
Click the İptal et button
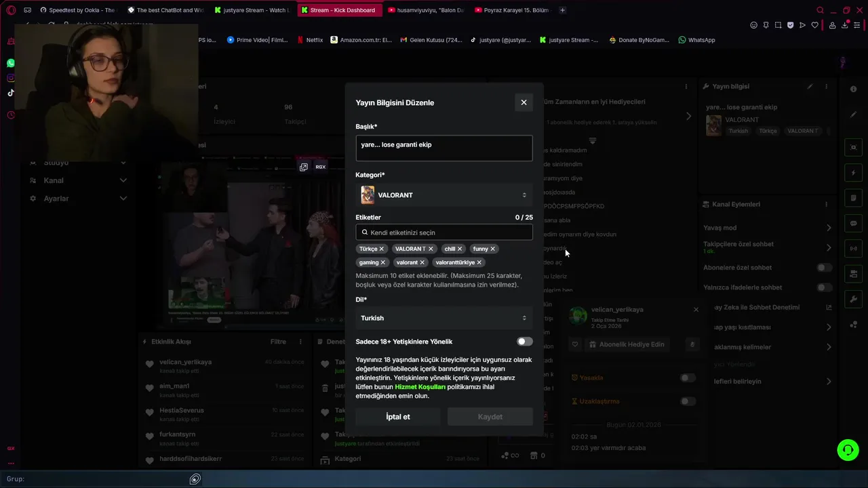(398, 417)
